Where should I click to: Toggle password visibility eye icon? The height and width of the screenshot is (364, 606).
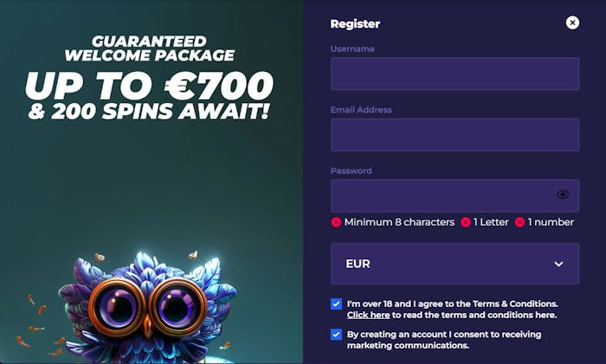pyautogui.click(x=563, y=195)
